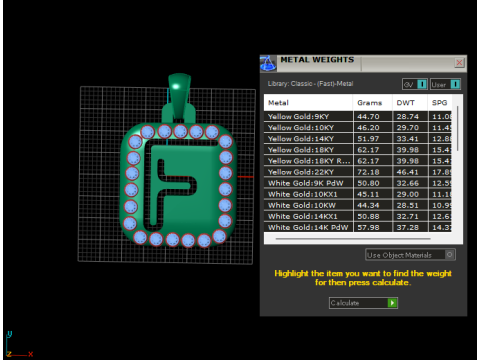Select the green pendant bail in viewport

179,95
